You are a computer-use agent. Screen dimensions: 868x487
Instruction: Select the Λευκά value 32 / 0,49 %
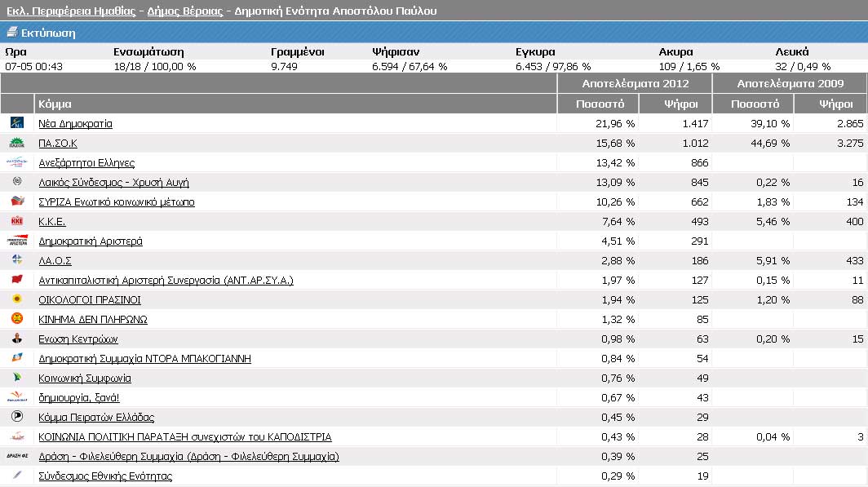tap(803, 66)
